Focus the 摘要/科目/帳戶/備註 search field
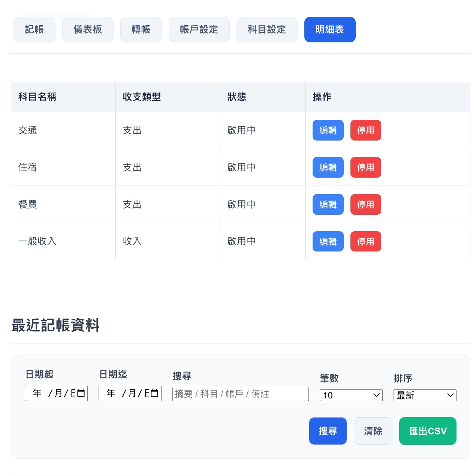476x476 pixels. pos(240,394)
